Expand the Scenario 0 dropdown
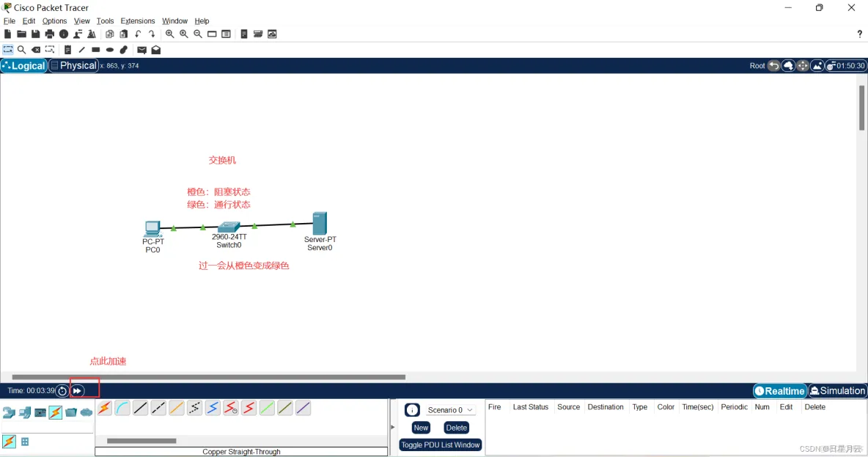868x457 pixels. (x=450, y=411)
